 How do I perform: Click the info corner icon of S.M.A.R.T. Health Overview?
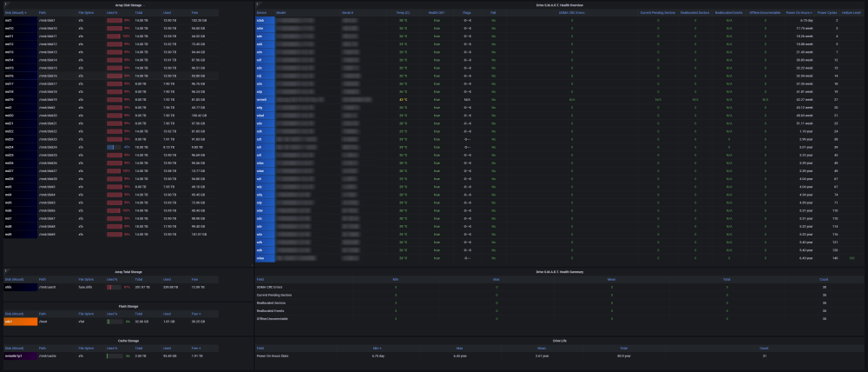257,4
